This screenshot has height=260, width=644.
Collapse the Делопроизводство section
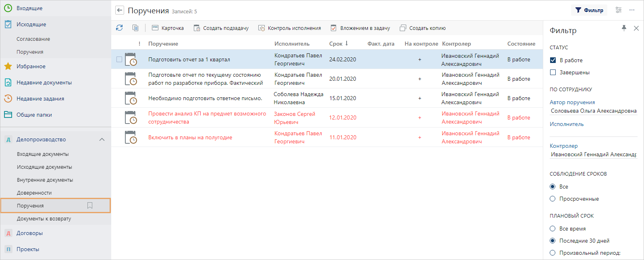[x=102, y=139]
